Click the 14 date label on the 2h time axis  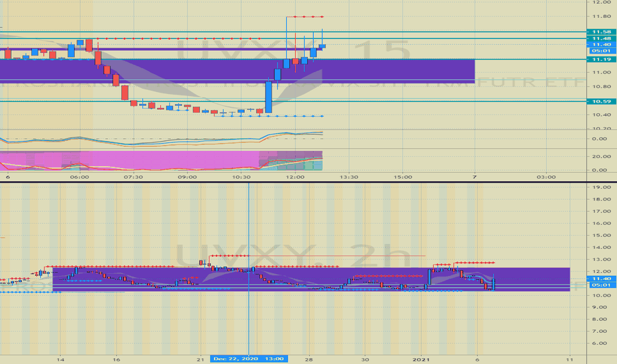pyautogui.click(x=60, y=359)
